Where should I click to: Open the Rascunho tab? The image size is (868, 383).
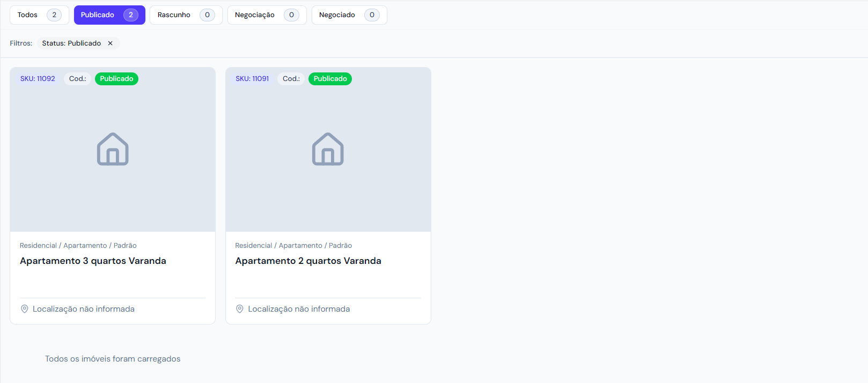[186, 15]
